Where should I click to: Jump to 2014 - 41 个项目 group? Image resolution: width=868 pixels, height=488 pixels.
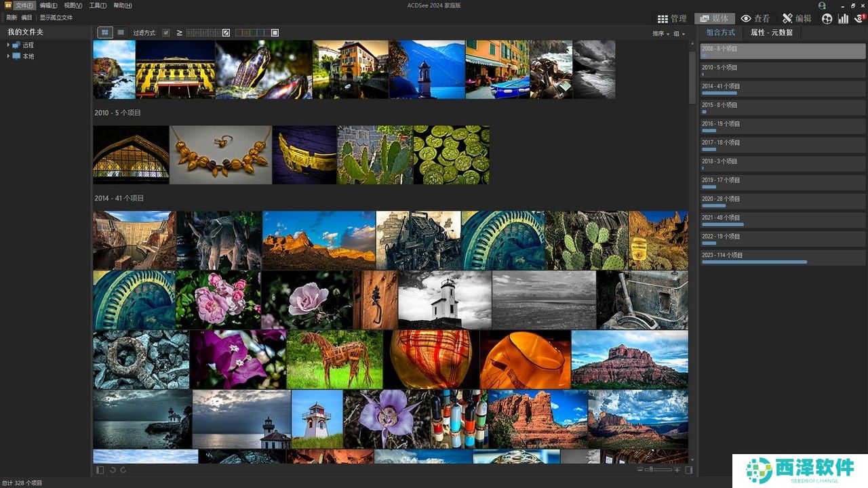tap(782, 89)
